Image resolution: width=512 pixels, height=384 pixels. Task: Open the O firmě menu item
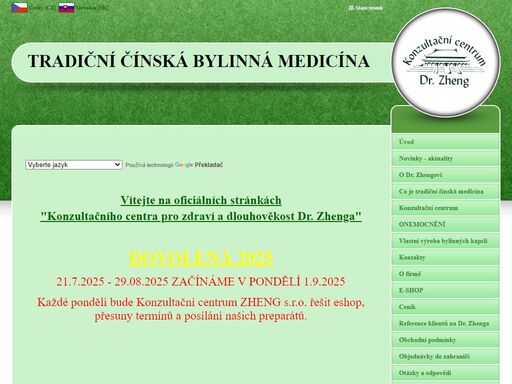[445, 274]
